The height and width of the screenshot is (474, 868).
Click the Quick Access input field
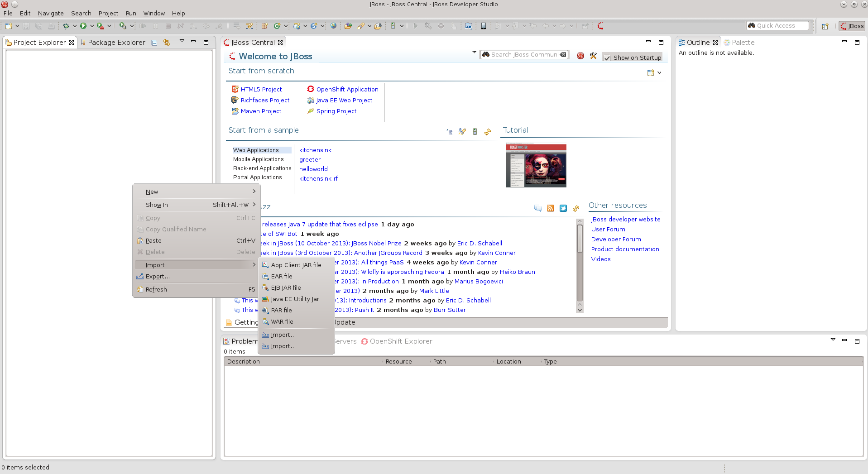pos(778,26)
